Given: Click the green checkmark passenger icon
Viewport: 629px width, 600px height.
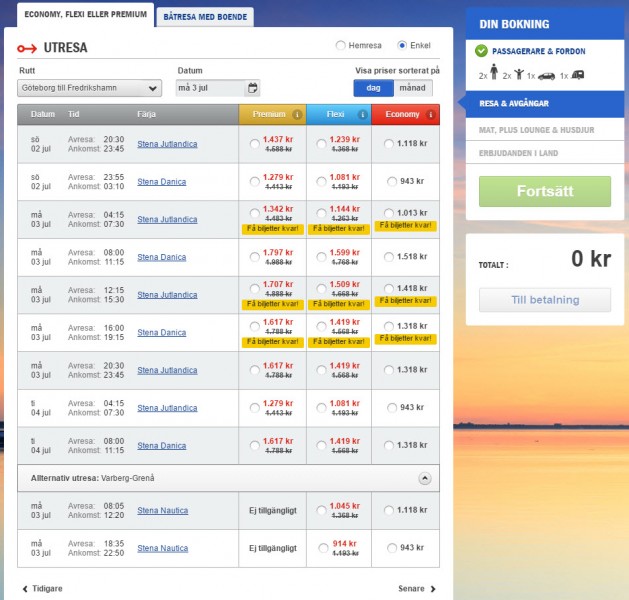Looking at the screenshot, I should (481, 51).
